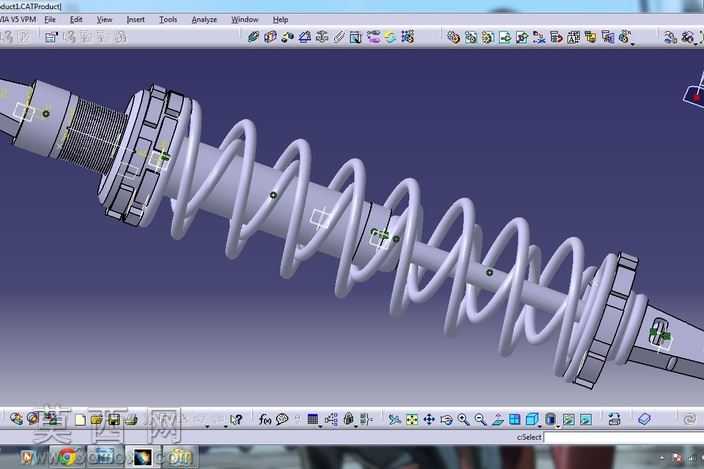The image size is (704, 469).
Task: Insert a new Part icon
Action: click(488, 38)
